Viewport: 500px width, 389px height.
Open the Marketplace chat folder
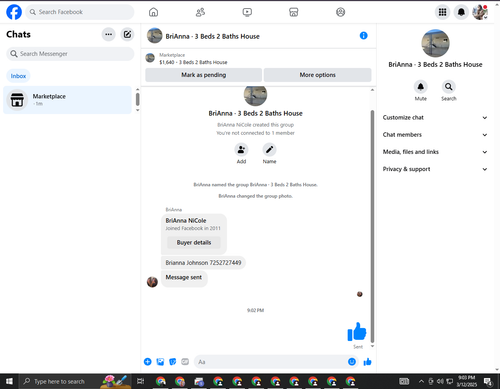pos(67,100)
